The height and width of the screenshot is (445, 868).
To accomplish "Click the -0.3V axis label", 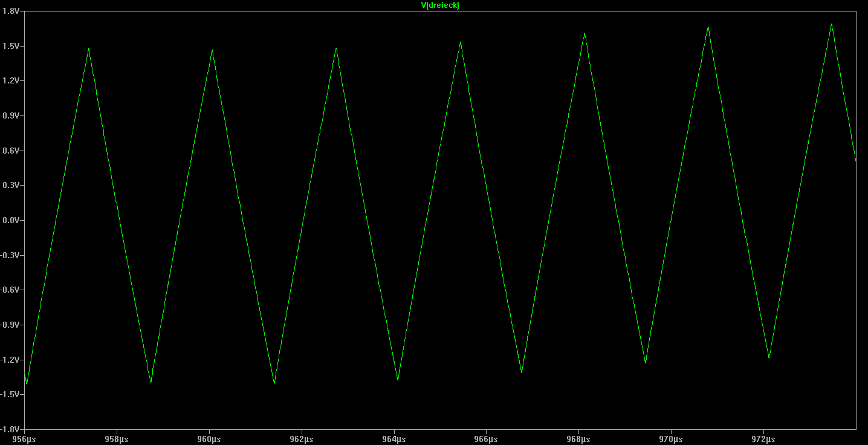I will click(x=10, y=255).
